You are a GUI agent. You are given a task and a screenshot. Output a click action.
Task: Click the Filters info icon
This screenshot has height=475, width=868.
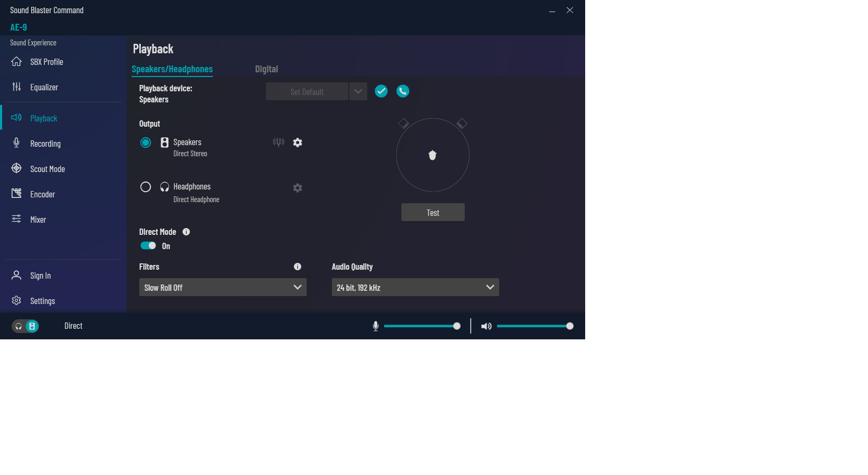298,267
